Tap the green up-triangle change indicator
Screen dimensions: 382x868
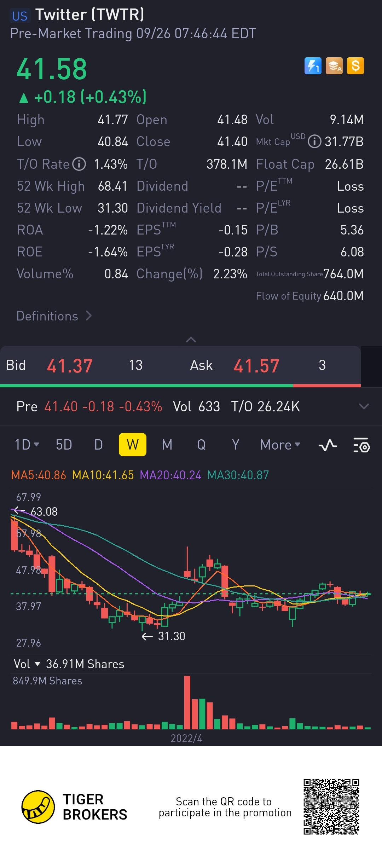(x=24, y=98)
